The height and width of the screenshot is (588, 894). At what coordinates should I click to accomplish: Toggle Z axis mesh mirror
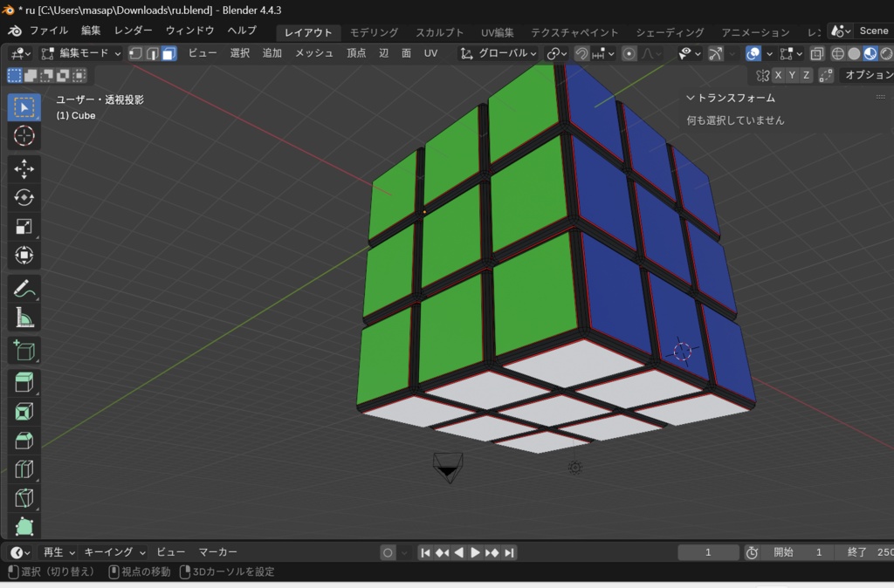(x=806, y=75)
